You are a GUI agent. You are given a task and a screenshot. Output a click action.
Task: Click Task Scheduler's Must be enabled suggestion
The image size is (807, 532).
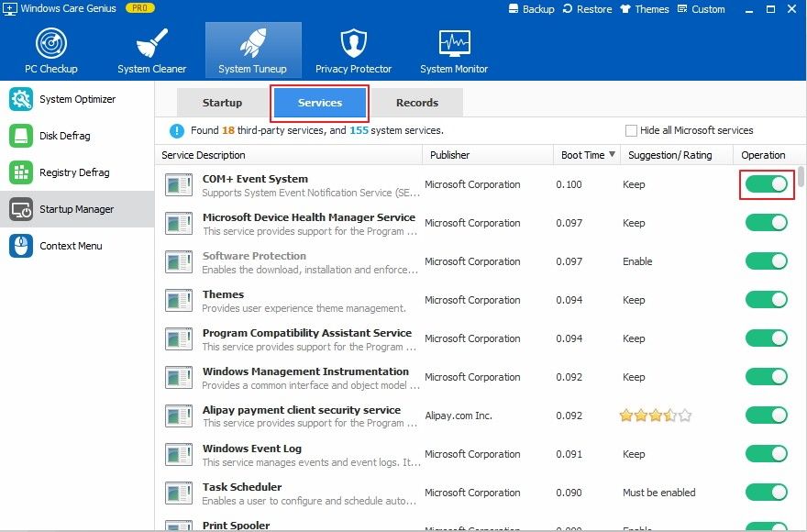pyautogui.click(x=658, y=493)
